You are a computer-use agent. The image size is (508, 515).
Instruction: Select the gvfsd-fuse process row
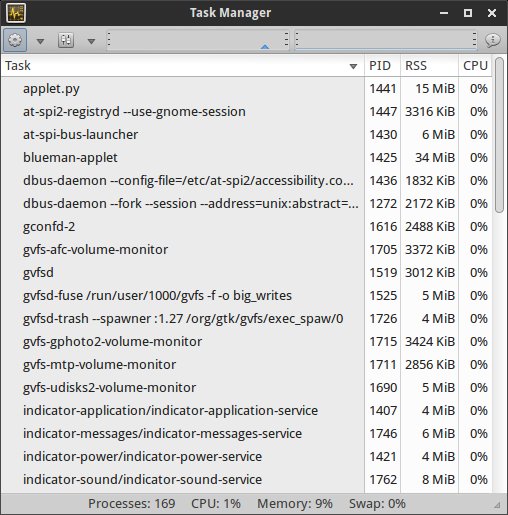247,296
